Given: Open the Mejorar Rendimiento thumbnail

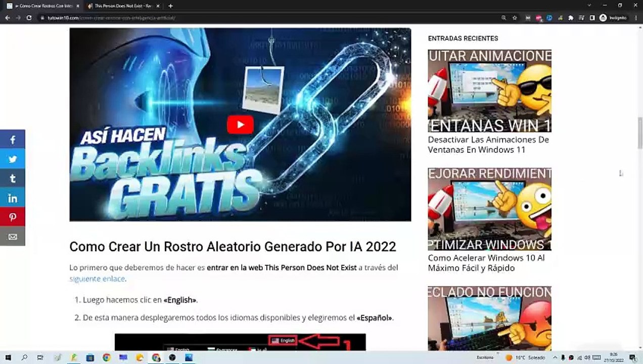Looking at the screenshot, I should click(x=489, y=209).
